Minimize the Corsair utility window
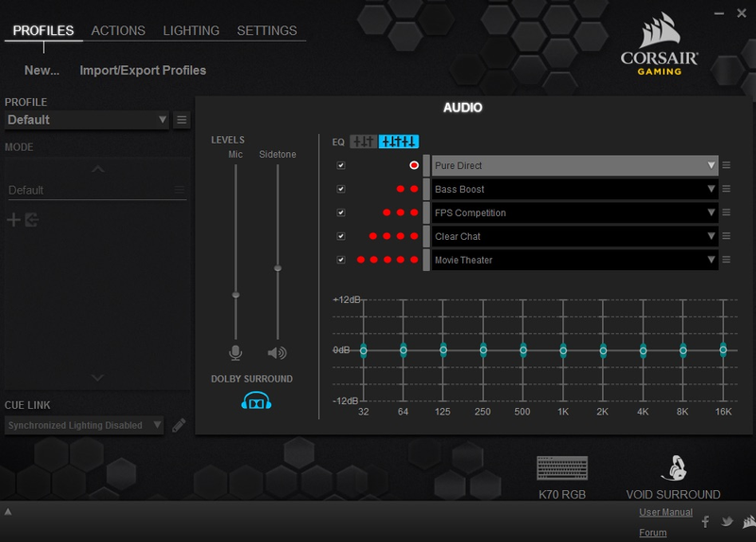The width and height of the screenshot is (756, 542). pos(719,13)
